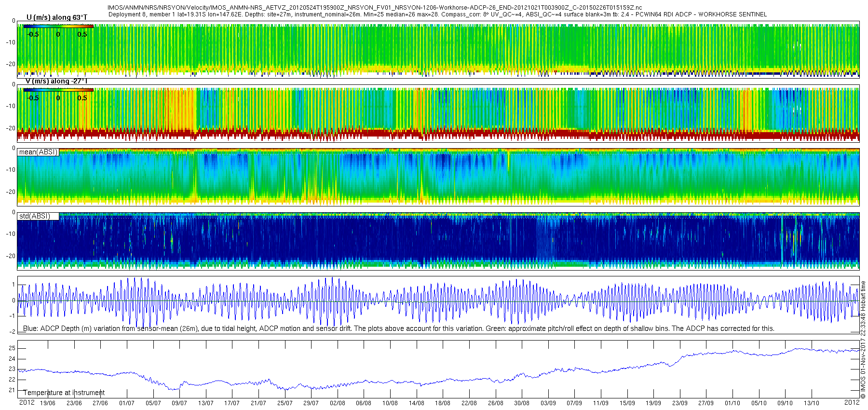868x410 pixels.
Task: Click the U velocity colorbar strip
Action: coord(58,27)
